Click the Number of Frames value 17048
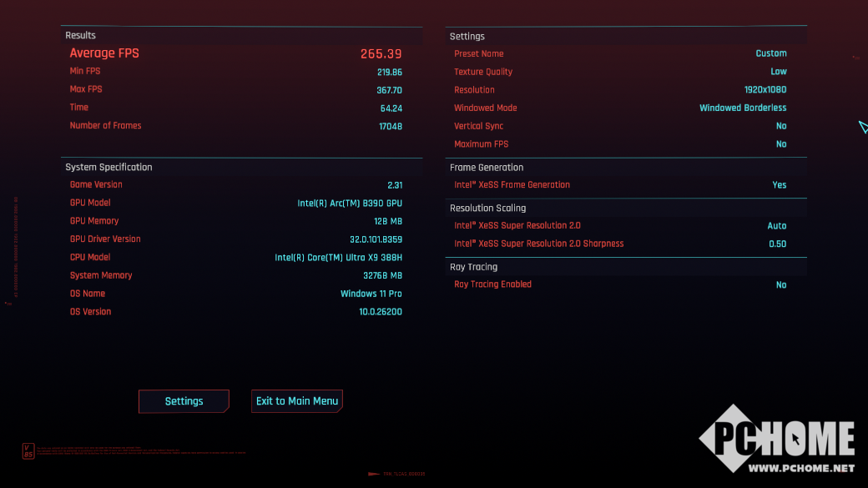868x488 pixels. coord(390,126)
